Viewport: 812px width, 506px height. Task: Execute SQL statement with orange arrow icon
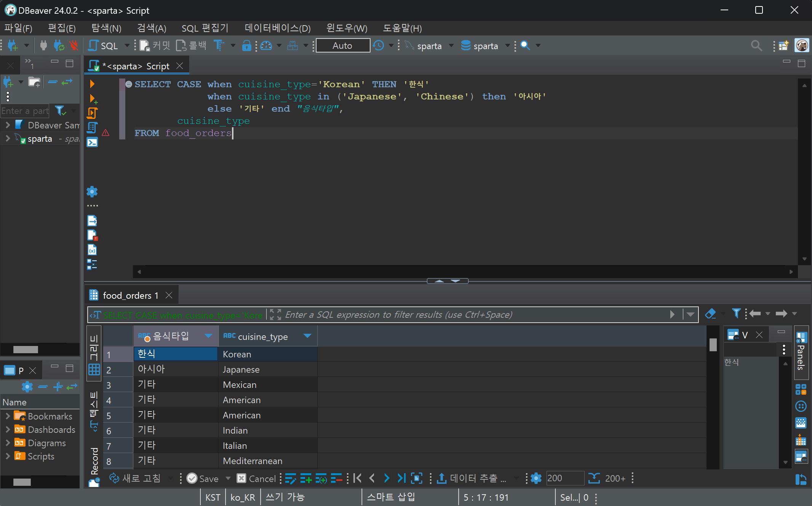pos(92,84)
